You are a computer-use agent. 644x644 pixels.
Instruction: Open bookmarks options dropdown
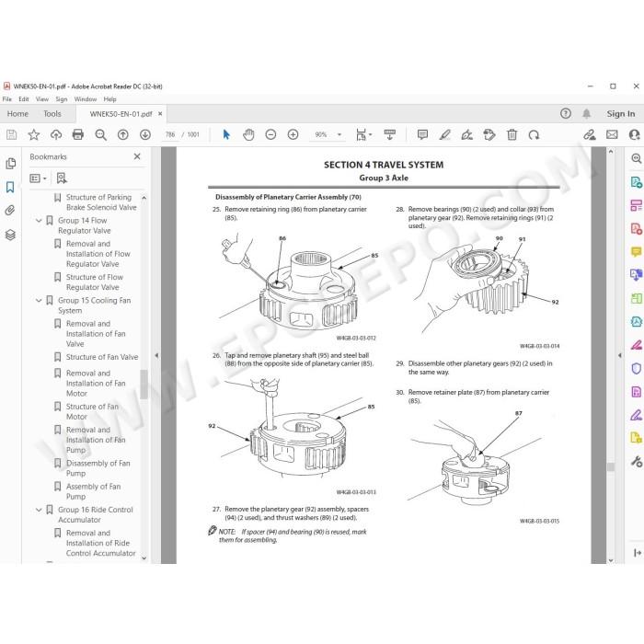[39, 178]
